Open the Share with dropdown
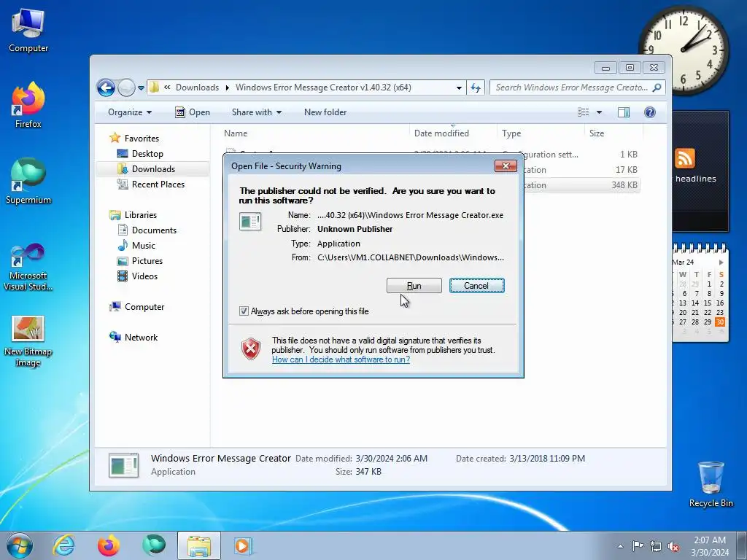Image resolution: width=747 pixels, height=560 pixels. pos(256,112)
